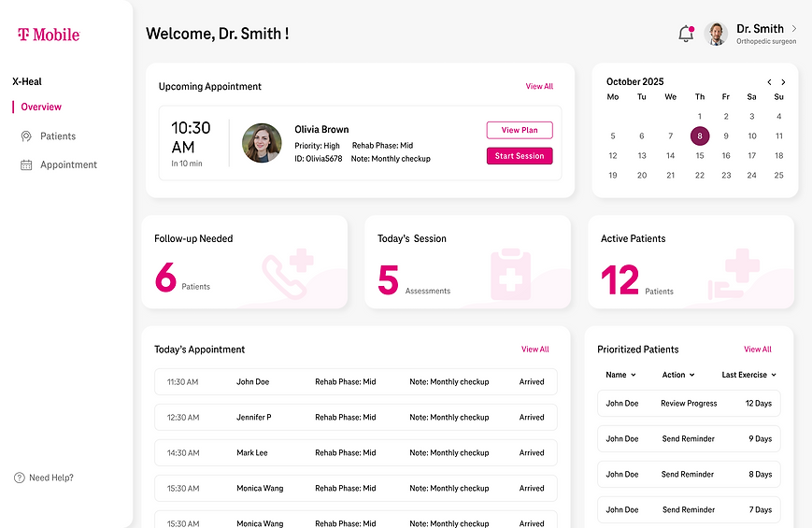This screenshot has width=812, height=528.
Task: Select October 15 in the calendar
Action: (x=700, y=155)
